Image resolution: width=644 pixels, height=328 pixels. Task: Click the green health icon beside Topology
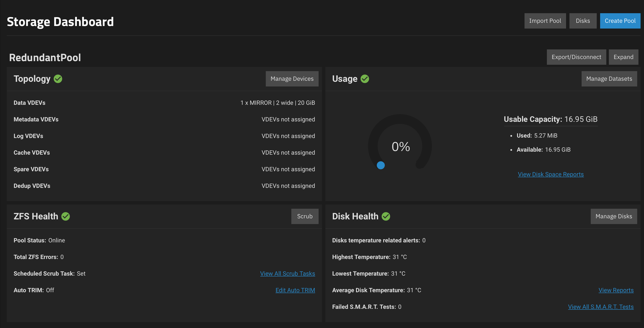tap(58, 79)
